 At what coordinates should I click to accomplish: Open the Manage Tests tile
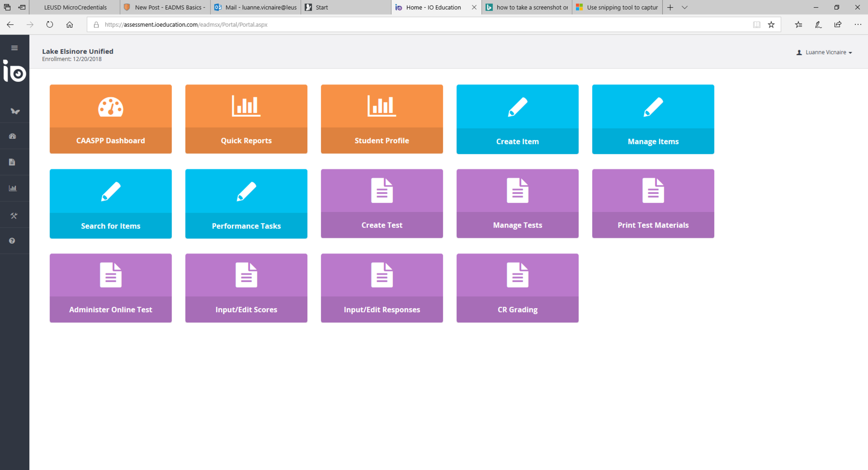517,203
